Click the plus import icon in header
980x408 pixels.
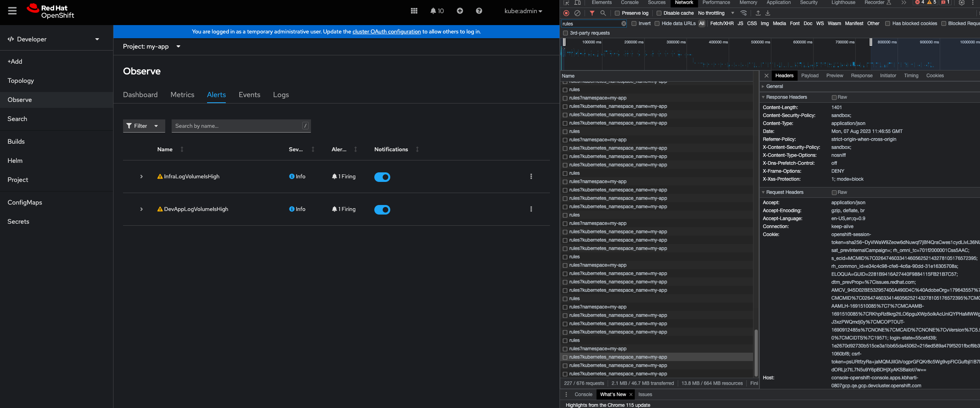click(x=460, y=11)
